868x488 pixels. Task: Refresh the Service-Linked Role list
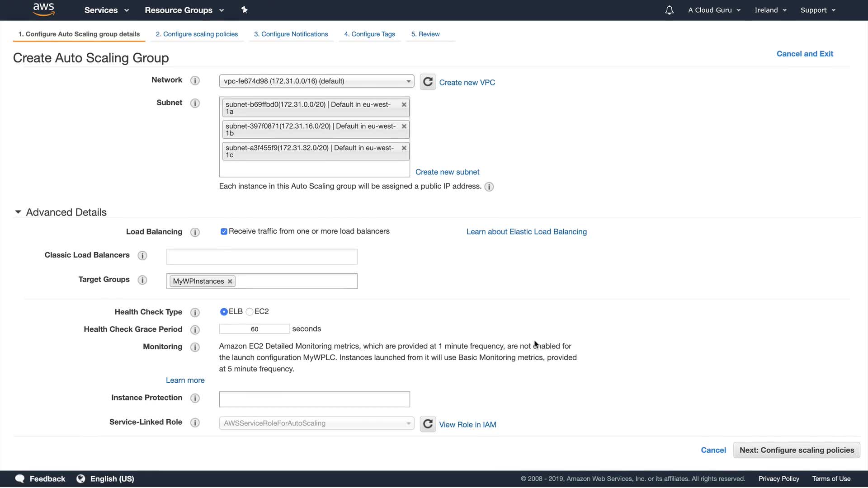[428, 424]
